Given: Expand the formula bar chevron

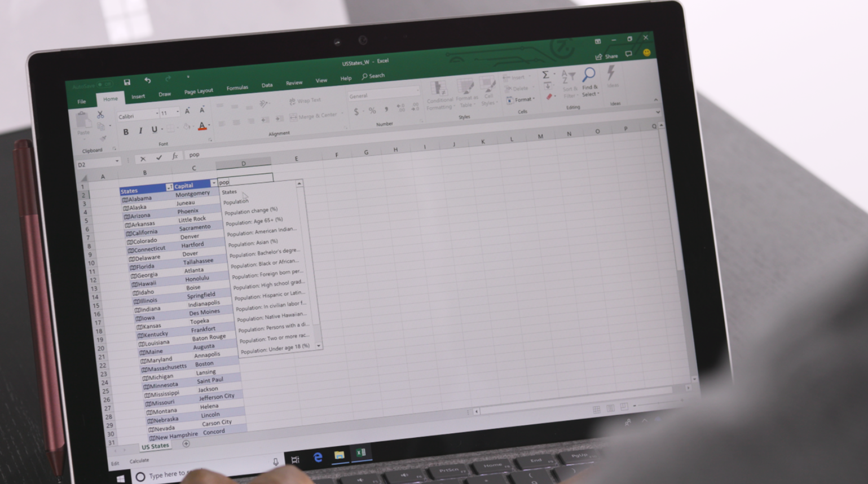Looking at the screenshot, I should pos(657,112).
